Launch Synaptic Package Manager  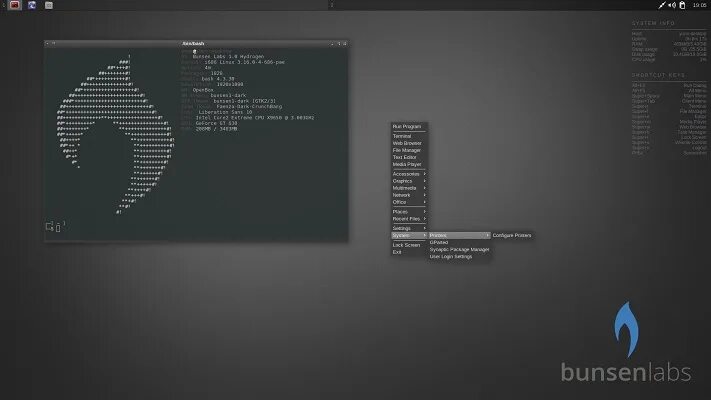coord(459,250)
